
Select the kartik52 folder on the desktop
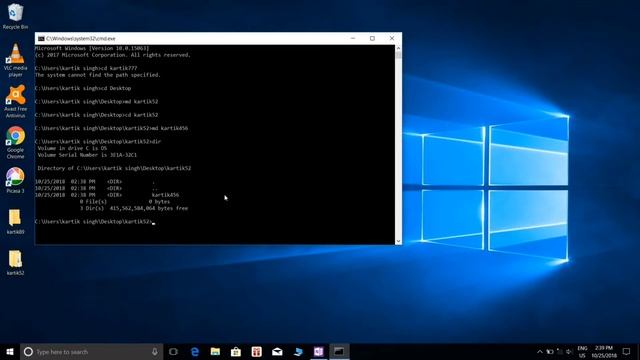click(16, 263)
